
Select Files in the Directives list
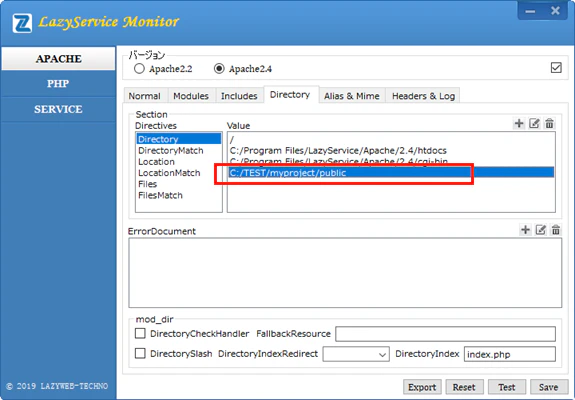tap(179, 184)
